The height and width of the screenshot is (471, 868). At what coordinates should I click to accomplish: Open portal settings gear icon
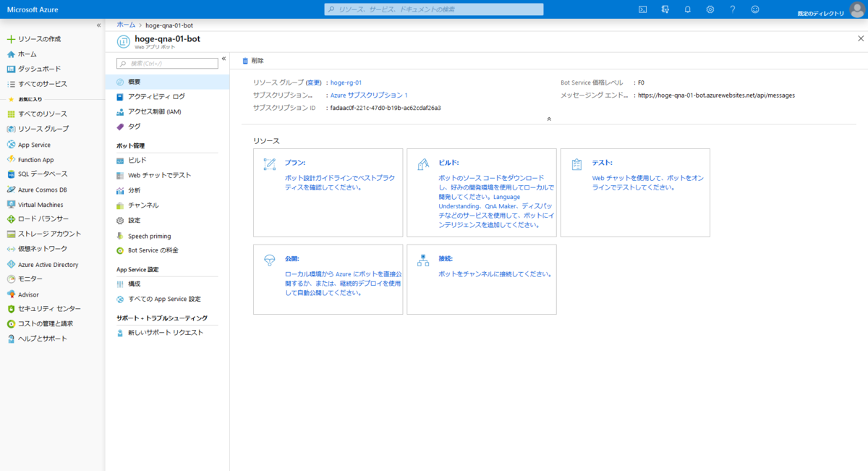[x=710, y=9]
